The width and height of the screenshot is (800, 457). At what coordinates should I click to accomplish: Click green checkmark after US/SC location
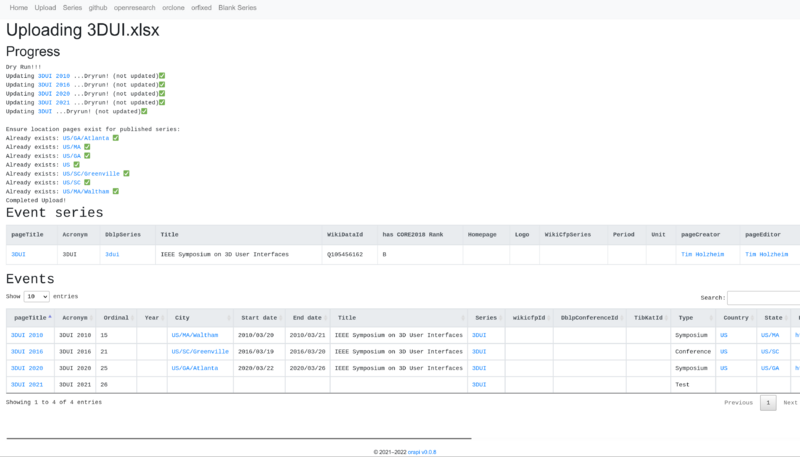click(x=87, y=182)
